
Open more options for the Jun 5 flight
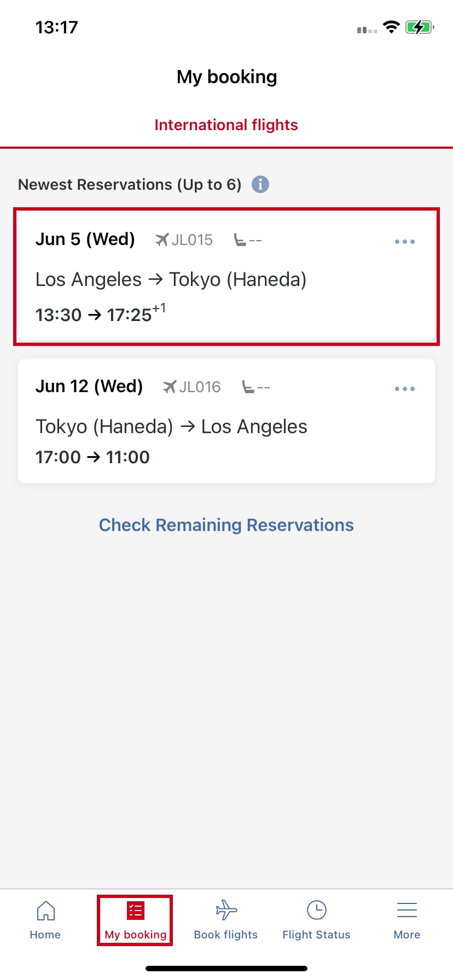[x=405, y=241]
